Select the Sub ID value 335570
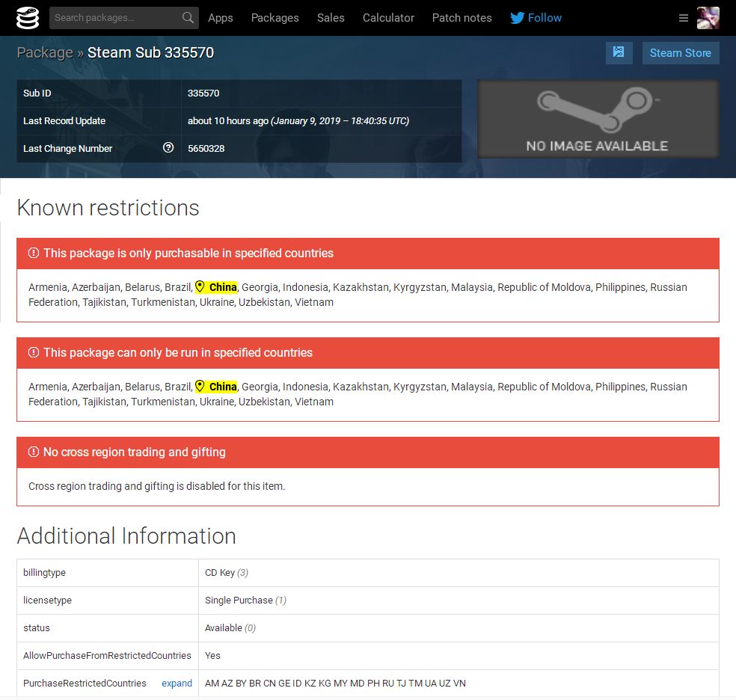This screenshot has height=700, width=736. coord(203,93)
